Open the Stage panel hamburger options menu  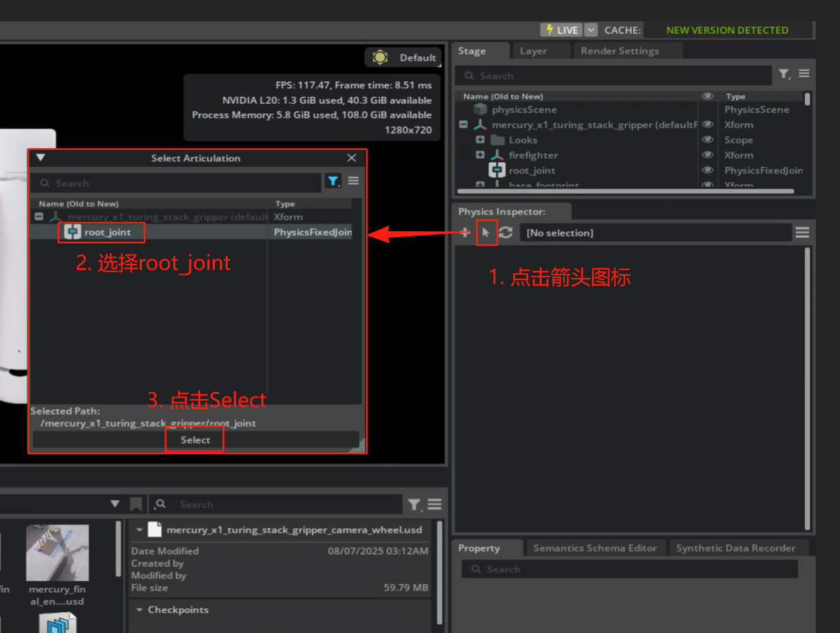[x=804, y=74]
